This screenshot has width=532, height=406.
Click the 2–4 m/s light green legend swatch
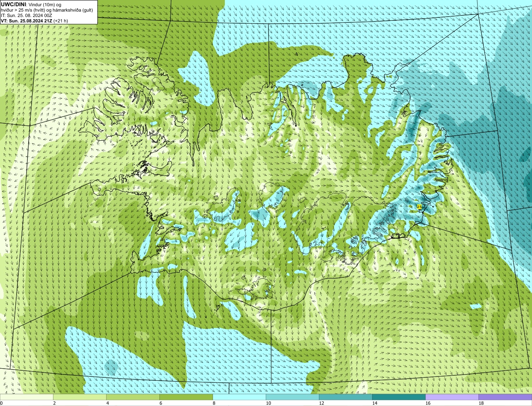pos(80,397)
